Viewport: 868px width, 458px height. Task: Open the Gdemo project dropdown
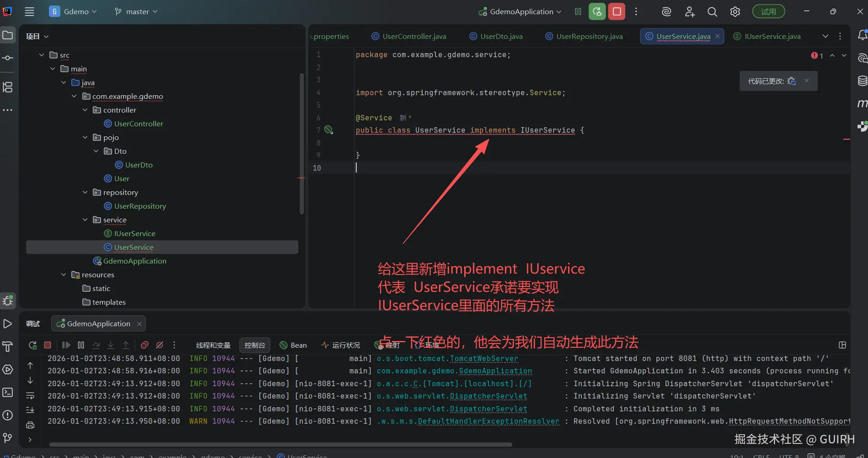(x=73, y=12)
